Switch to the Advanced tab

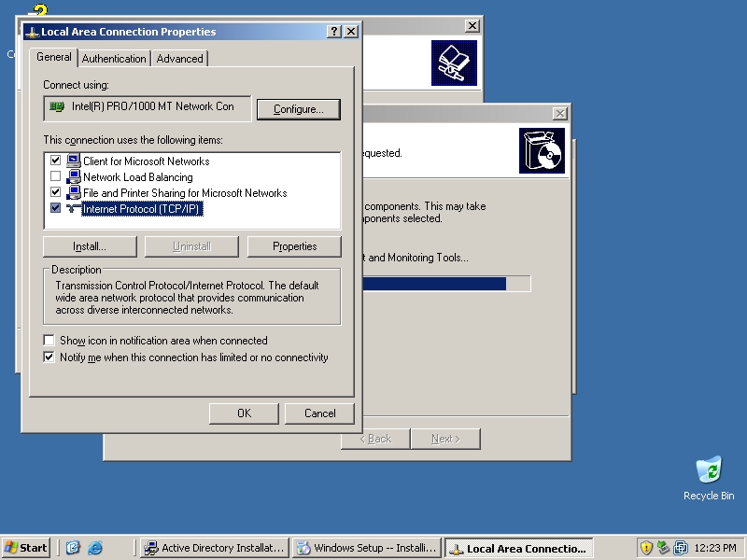(x=179, y=59)
